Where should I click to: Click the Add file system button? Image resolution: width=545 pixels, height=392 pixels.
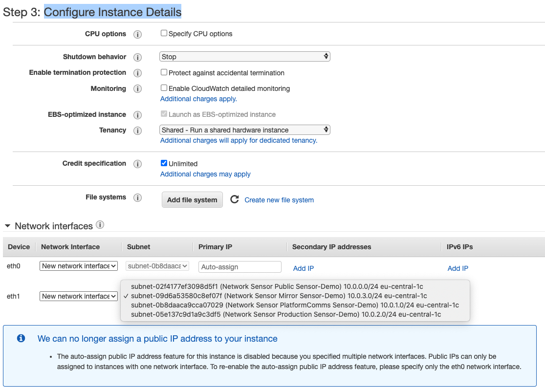click(192, 200)
